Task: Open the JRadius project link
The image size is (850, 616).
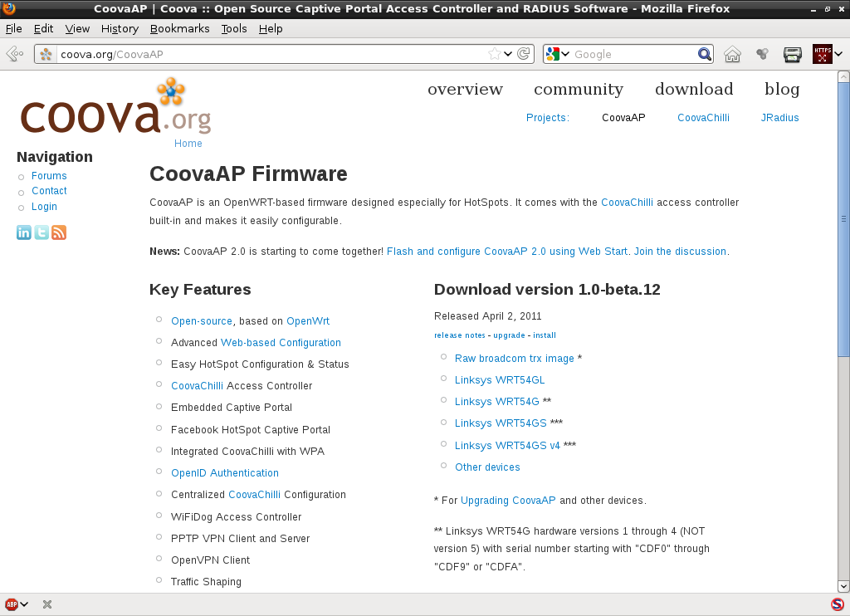Action: point(779,118)
